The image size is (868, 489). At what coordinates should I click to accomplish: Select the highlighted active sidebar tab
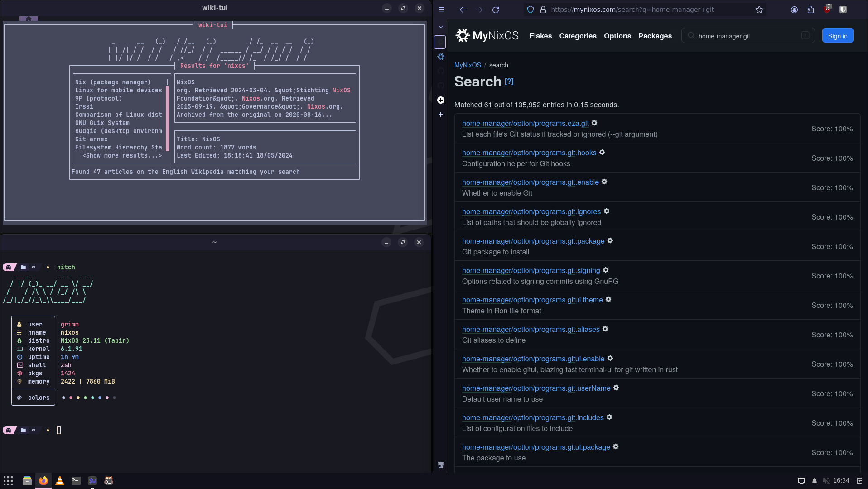coord(440,42)
